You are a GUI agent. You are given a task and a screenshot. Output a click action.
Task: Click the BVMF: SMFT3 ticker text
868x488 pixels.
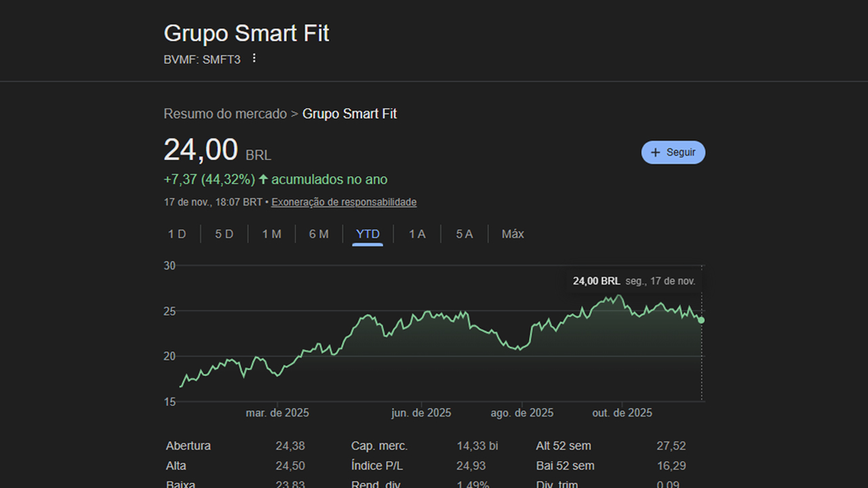(202, 59)
